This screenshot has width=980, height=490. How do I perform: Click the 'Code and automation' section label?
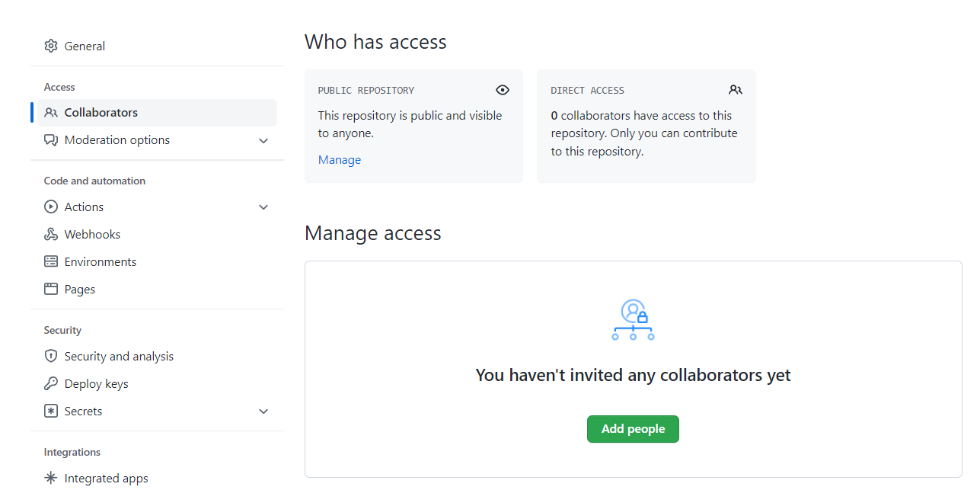pyautogui.click(x=94, y=181)
